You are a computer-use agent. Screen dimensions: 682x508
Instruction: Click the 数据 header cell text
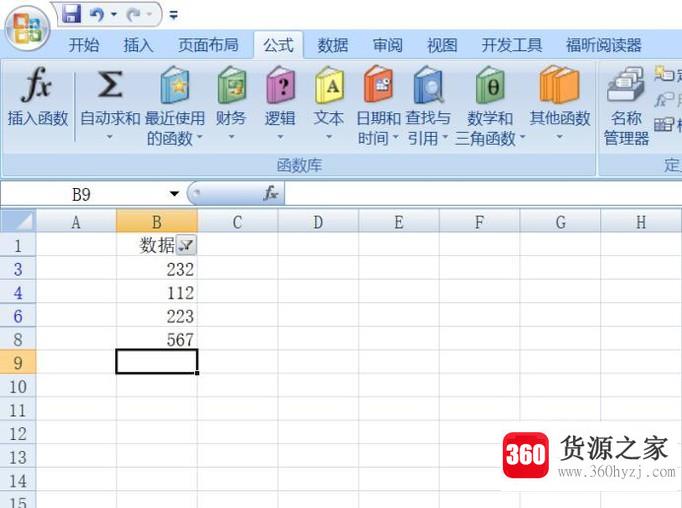click(x=157, y=246)
